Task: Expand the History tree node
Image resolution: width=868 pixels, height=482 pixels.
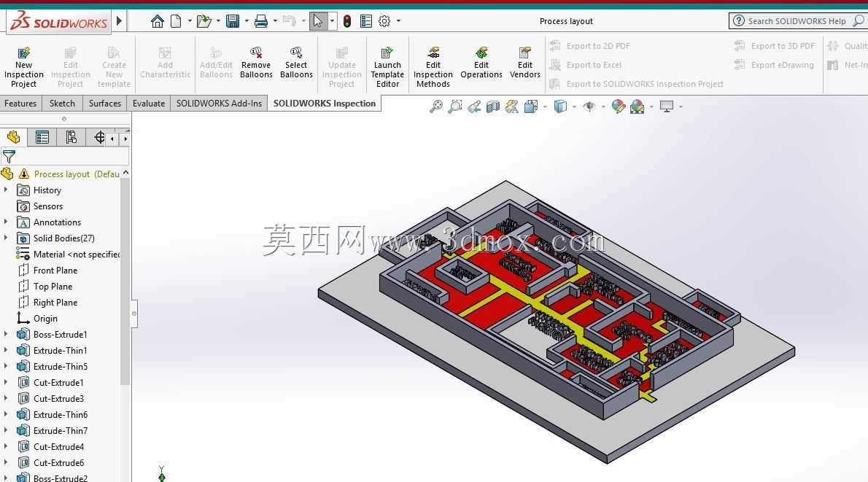Action: point(6,190)
